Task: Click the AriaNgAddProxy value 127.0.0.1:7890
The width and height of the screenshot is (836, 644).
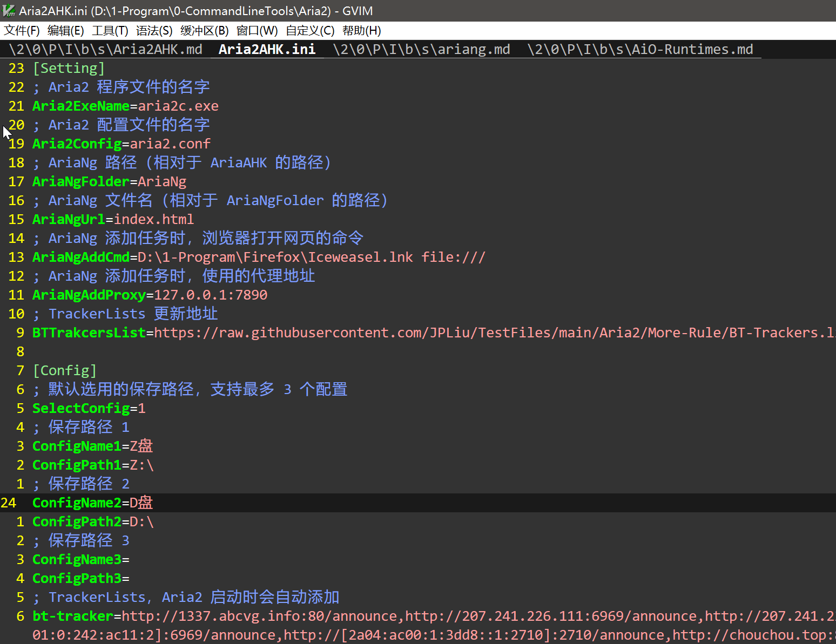Action: (211, 295)
